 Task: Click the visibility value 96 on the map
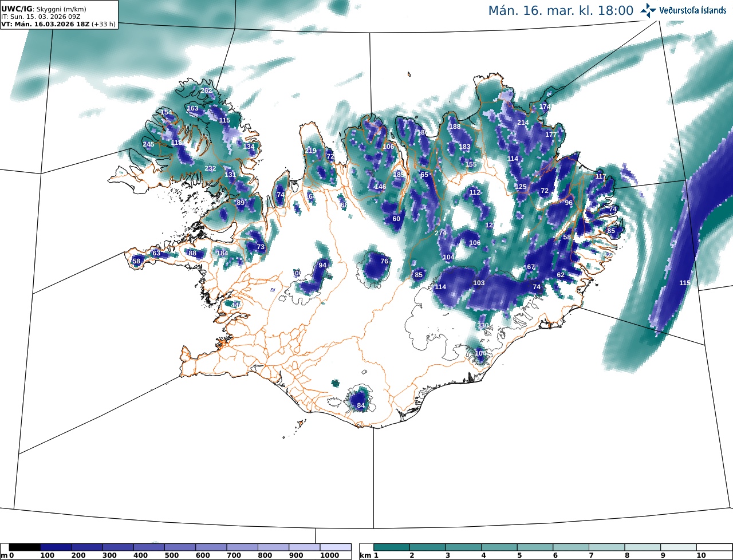pyautogui.click(x=569, y=203)
